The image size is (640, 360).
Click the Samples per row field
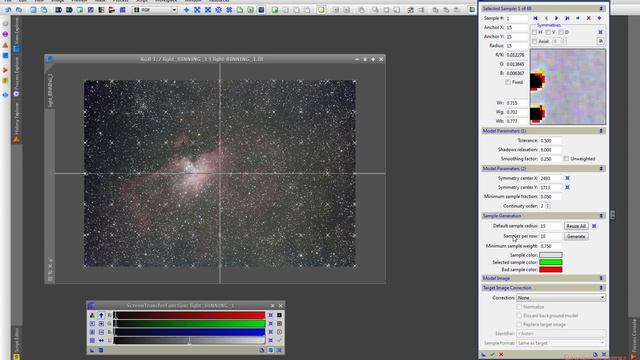tap(550, 236)
